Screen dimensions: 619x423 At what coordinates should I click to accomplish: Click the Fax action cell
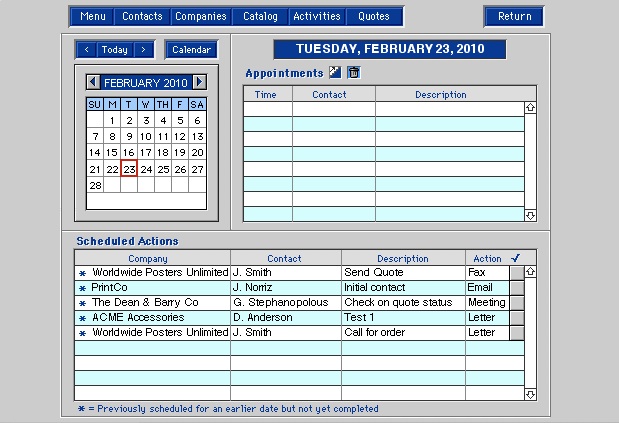[488, 273]
